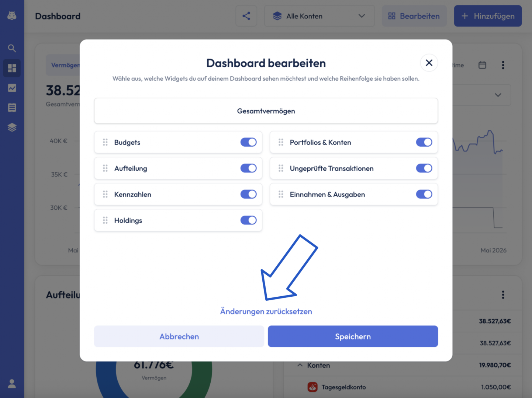Switch off the Holdings widget toggle
Screen dimensions: 532x398
249,220
